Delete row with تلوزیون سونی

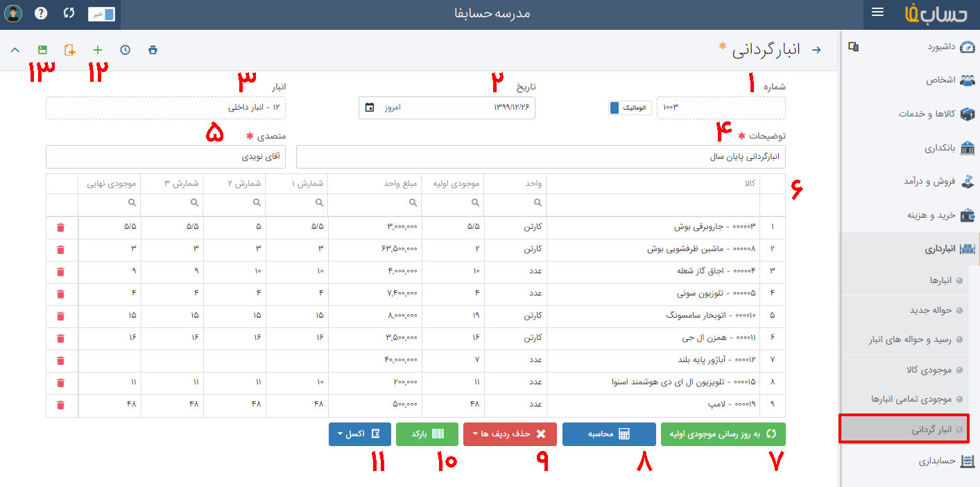point(60,293)
